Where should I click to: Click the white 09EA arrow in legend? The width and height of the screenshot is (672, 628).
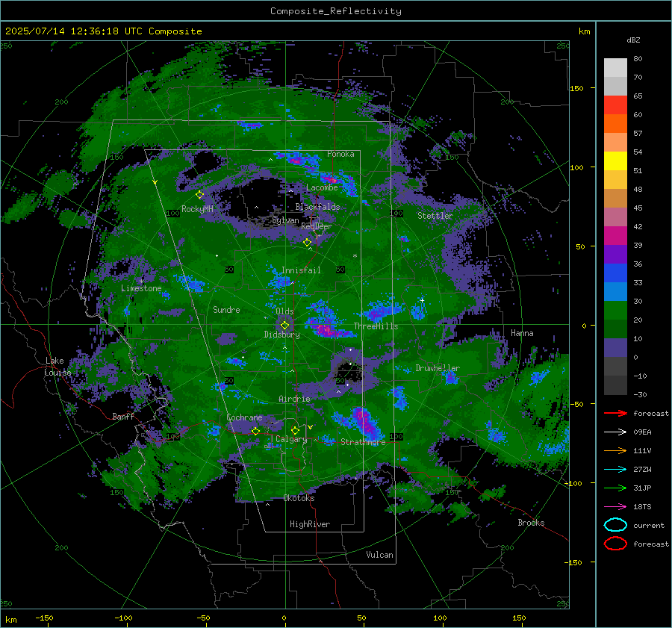tap(615, 432)
